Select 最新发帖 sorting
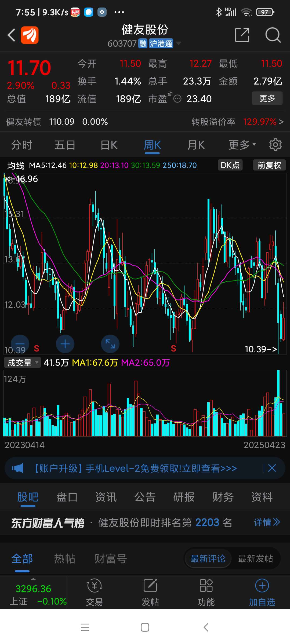The image size is (290, 644). tap(255, 559)
